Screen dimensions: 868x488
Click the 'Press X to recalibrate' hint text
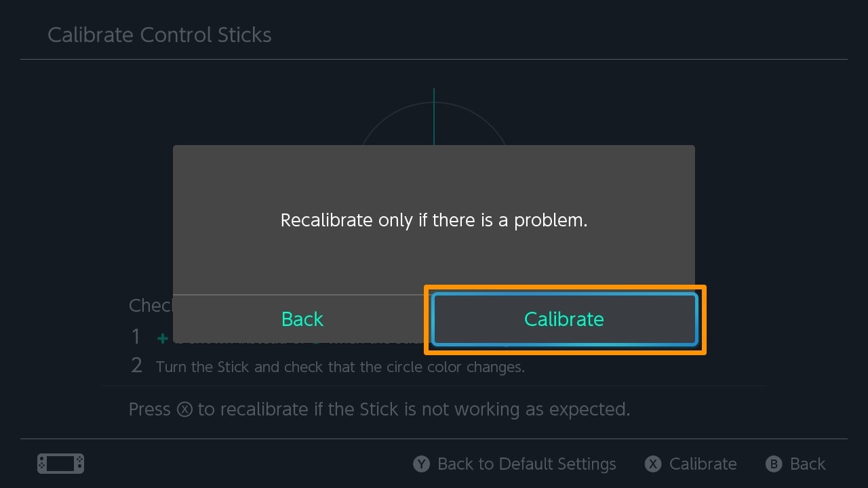(380, 410)
